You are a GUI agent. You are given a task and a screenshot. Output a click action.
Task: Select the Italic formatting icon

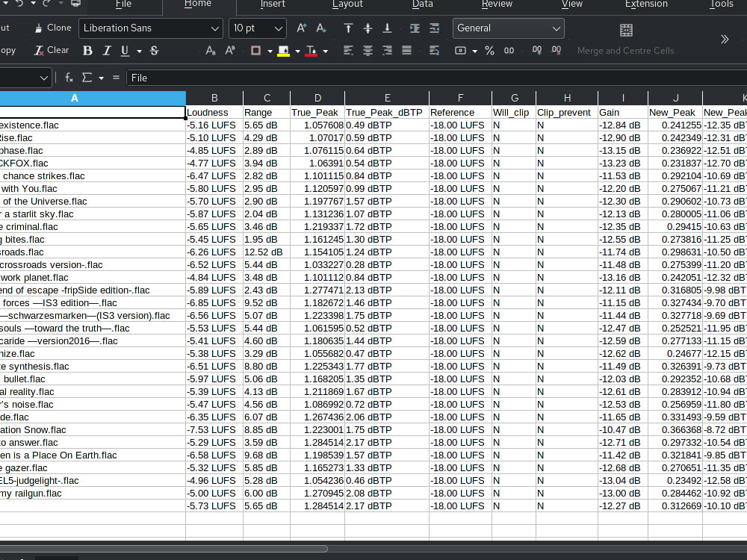105,50
